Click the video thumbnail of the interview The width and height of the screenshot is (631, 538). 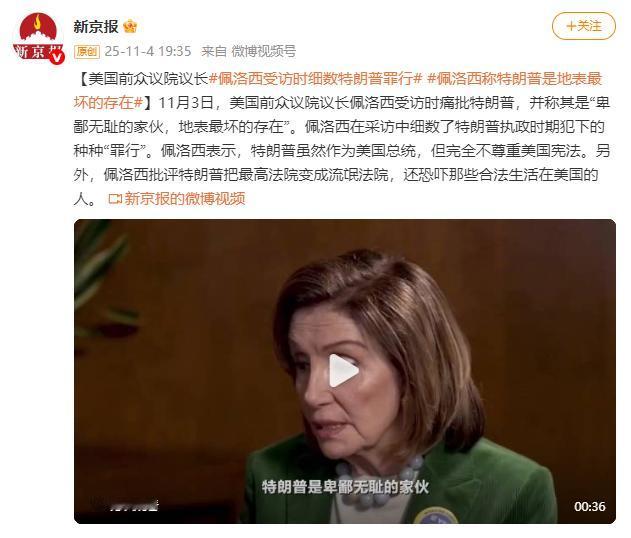click(x=344, y=371)
